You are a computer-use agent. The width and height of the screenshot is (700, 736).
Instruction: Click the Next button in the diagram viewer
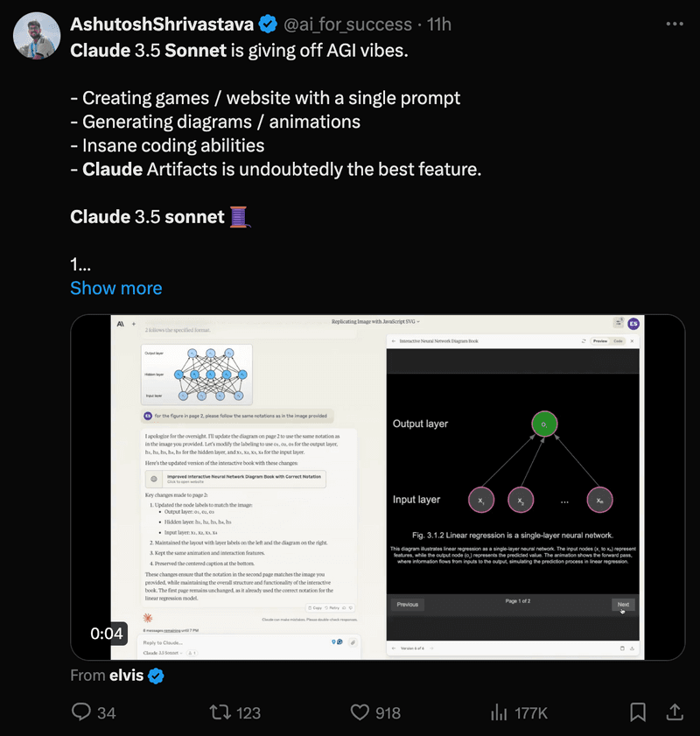point(623,605)
